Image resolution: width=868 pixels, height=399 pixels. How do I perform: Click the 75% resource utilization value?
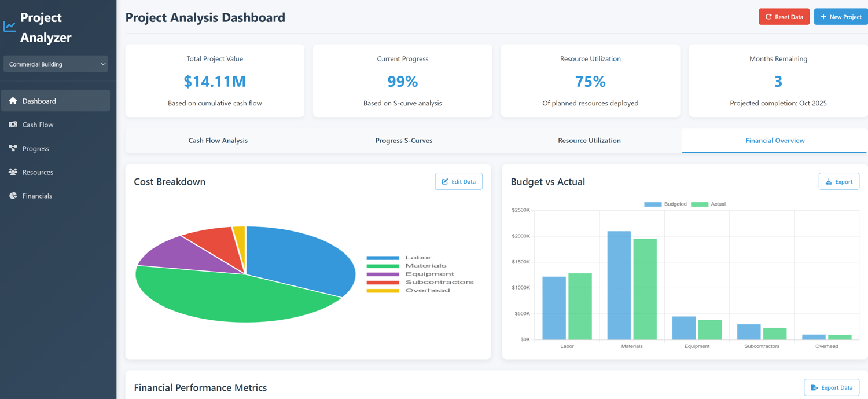pos(590,82)
